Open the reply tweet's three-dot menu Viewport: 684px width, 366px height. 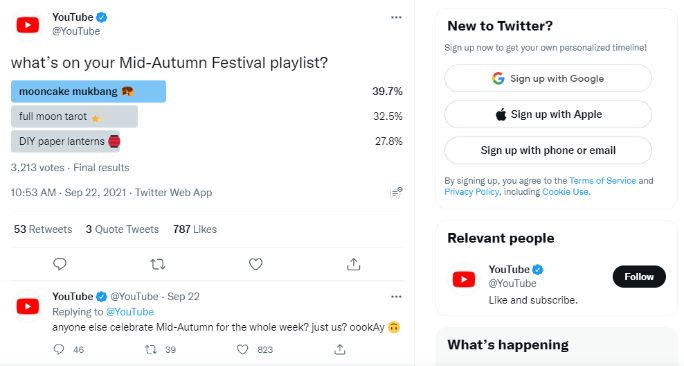pos(396,297)
